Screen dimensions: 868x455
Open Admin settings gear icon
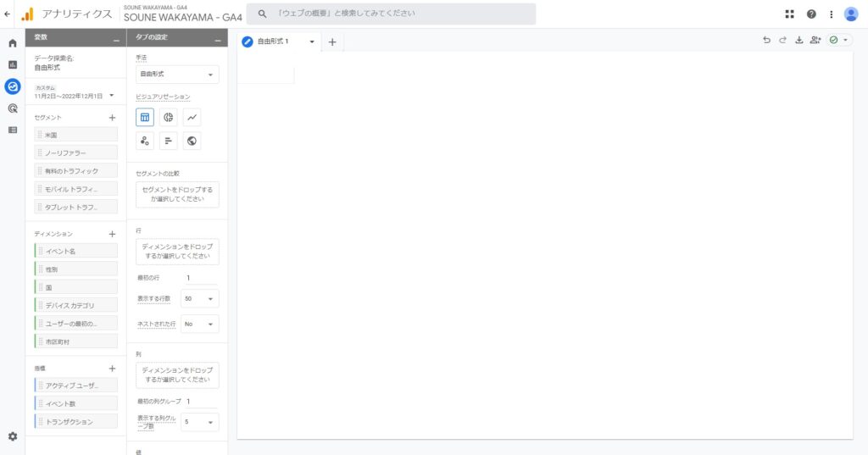click(13, 436)
